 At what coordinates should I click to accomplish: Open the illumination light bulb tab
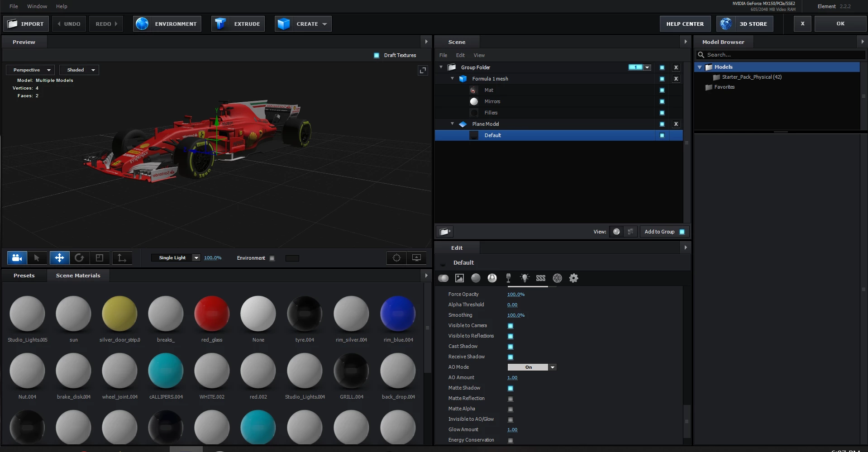[525, 278]
